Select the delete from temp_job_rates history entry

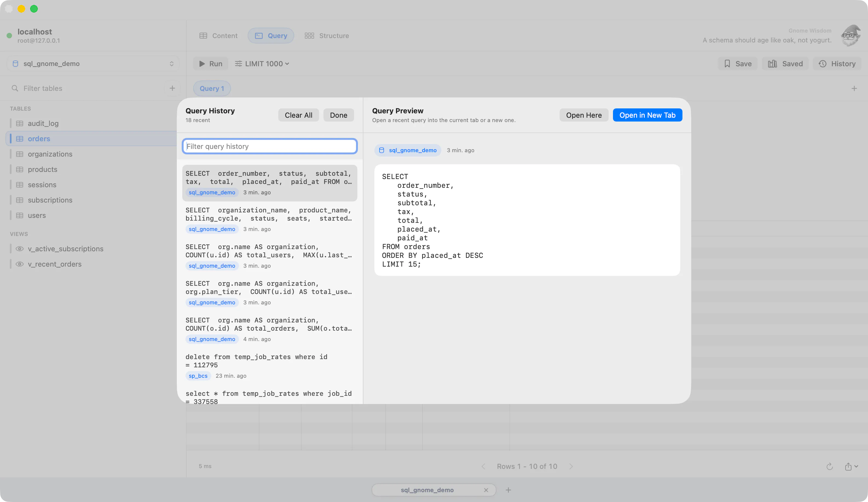(270, 366)
